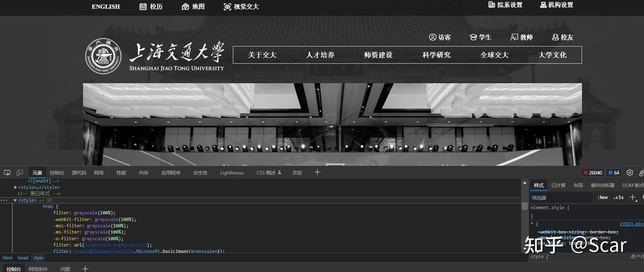Click elements panel scrollbar up arrow

point(525,182)
